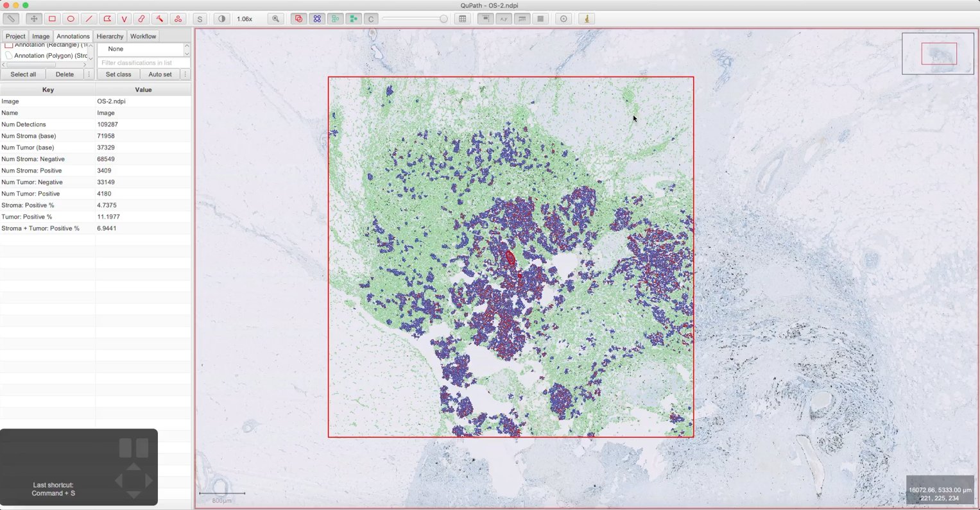Open more options next to Delete button
The height and width of the screenshot is (510, 980).
[x=89, y=74]
